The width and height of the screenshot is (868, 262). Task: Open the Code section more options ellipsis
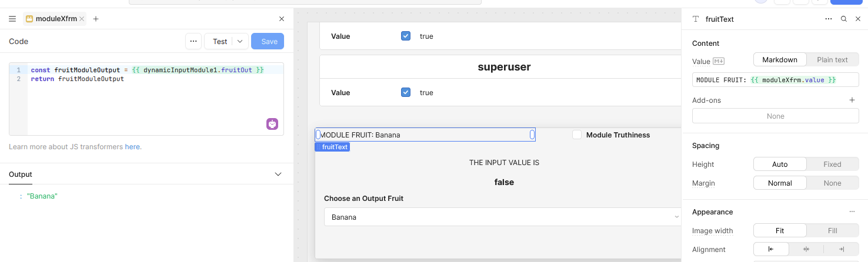point(193,42)
